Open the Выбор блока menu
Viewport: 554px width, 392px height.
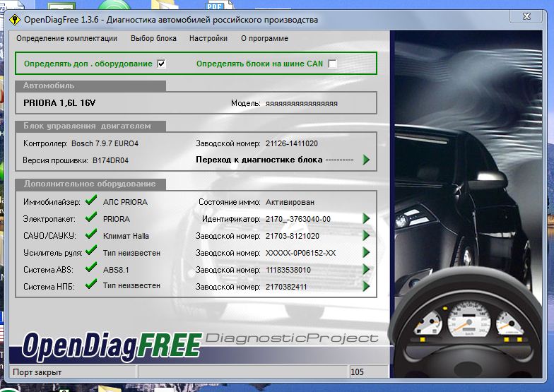[x=153, y=38]
